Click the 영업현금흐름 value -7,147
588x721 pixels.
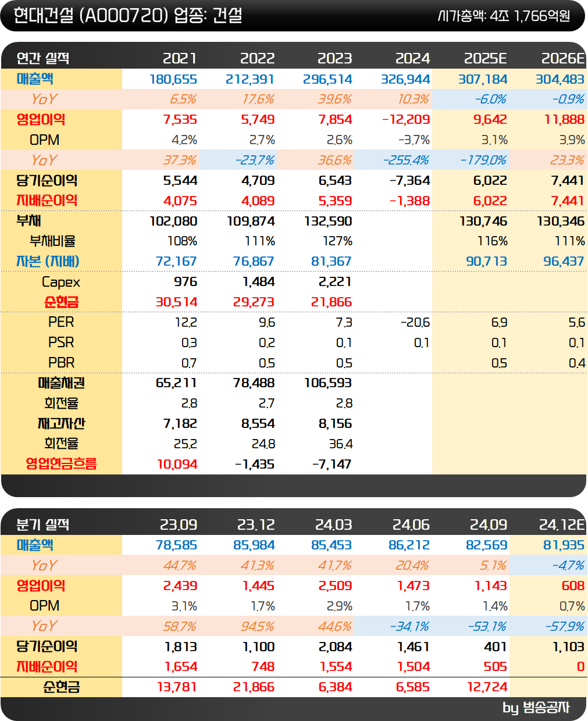(332, 465)
